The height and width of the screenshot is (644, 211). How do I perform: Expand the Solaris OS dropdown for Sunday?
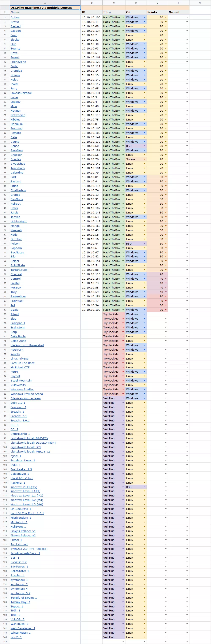coord(144,159)
